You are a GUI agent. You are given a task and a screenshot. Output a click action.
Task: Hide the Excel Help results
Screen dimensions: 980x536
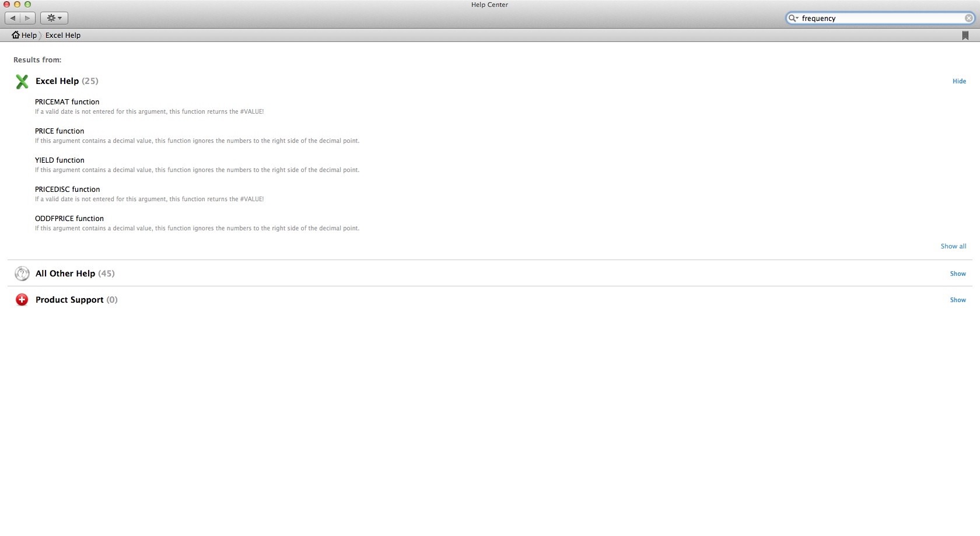click(959, 81)
